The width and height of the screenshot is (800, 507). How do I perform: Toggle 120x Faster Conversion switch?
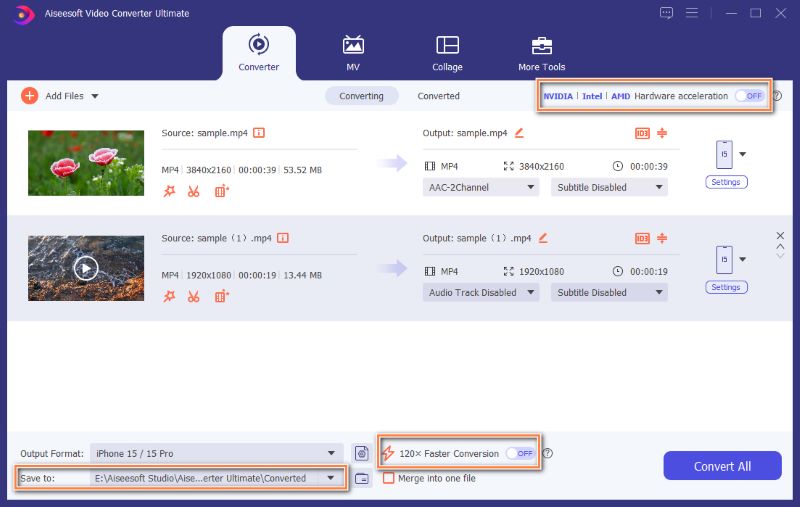[x=520, y=453]
